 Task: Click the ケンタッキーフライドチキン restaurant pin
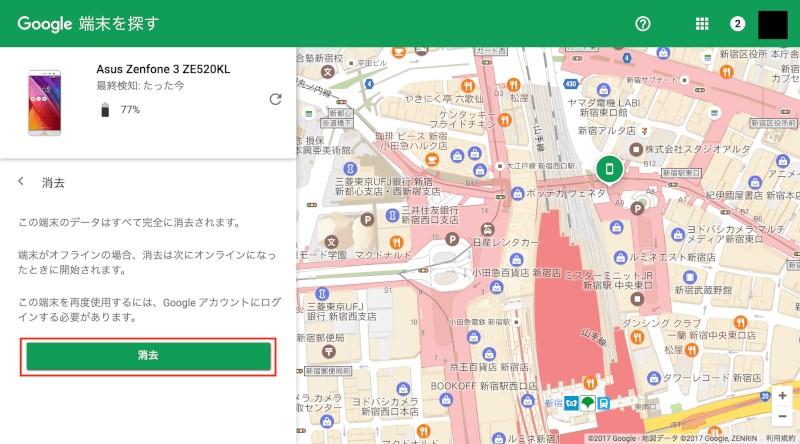coord(505,120)
